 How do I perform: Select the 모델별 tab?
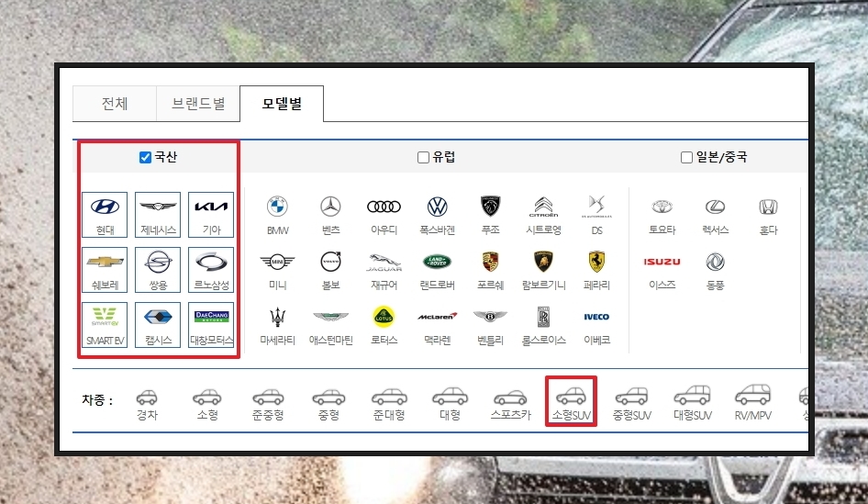pos(282,104)
